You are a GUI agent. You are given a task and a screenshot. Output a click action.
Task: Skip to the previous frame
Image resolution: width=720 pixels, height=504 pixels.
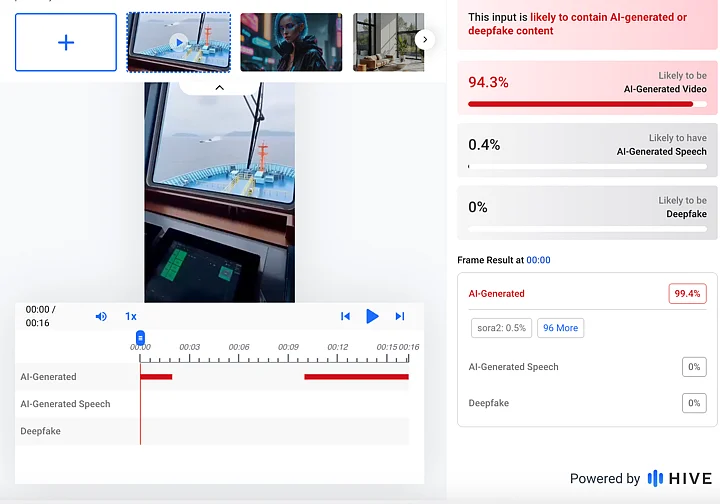click(x=345, y=316)
